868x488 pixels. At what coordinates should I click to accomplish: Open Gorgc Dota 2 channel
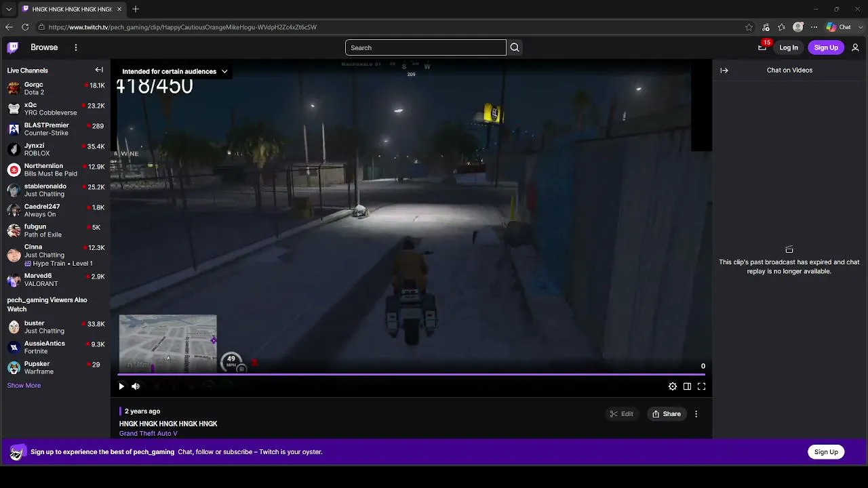point(56,89)
